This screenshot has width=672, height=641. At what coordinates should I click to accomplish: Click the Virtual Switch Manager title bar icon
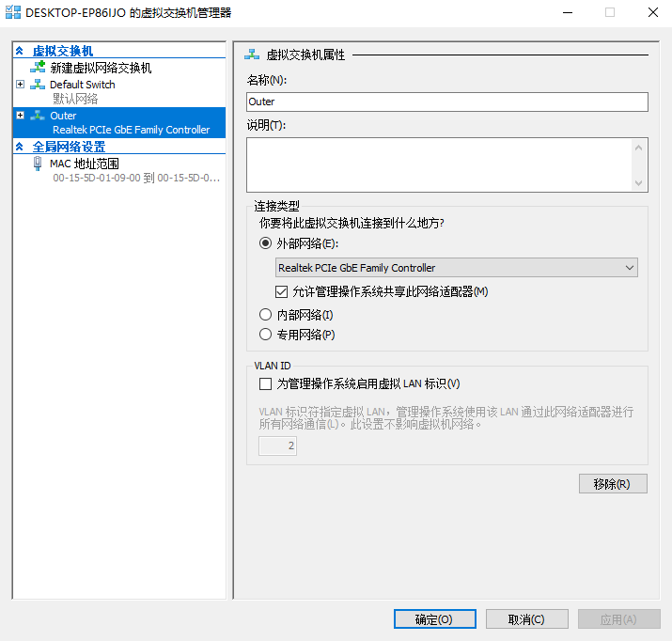13,12
